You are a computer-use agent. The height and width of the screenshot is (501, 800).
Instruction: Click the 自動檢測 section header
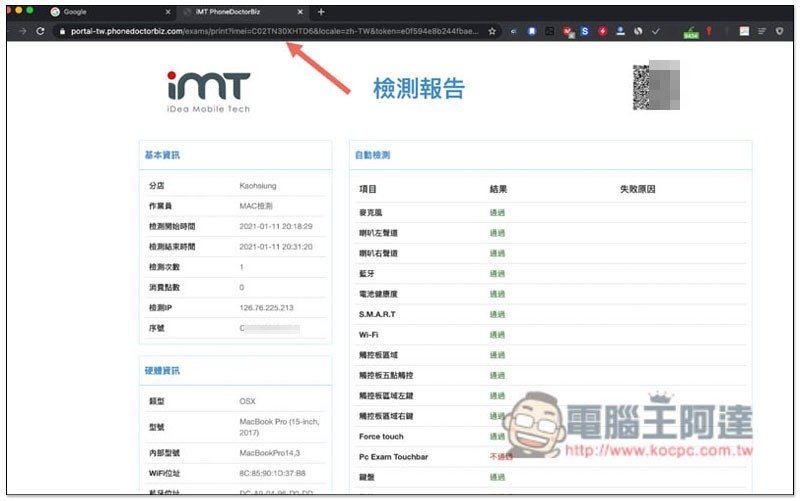373,155
